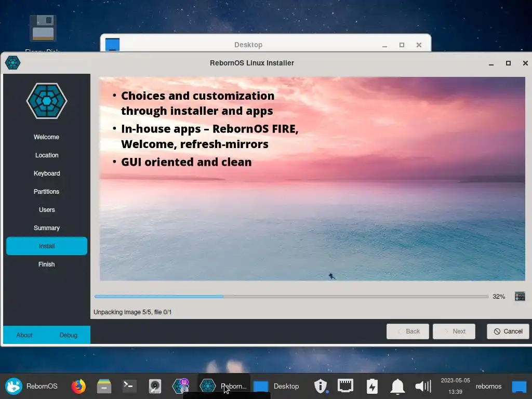This screenshot has height=399, width=532.
Task: Open network connection tray icon
Action: (x=345, y=386)
